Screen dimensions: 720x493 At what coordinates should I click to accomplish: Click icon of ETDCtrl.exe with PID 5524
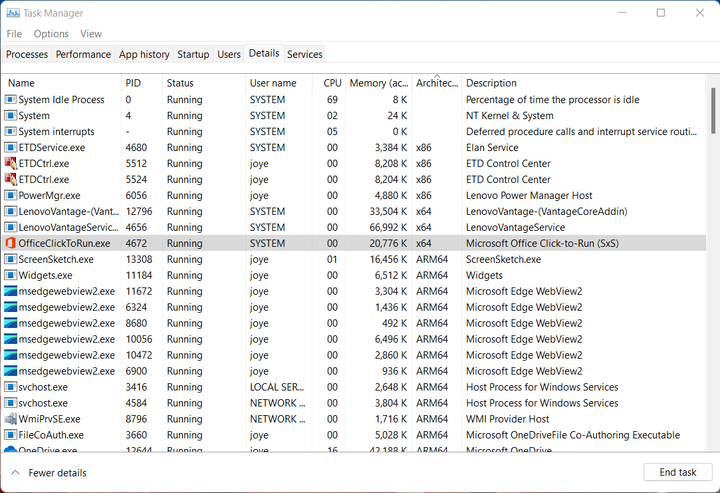10,179
